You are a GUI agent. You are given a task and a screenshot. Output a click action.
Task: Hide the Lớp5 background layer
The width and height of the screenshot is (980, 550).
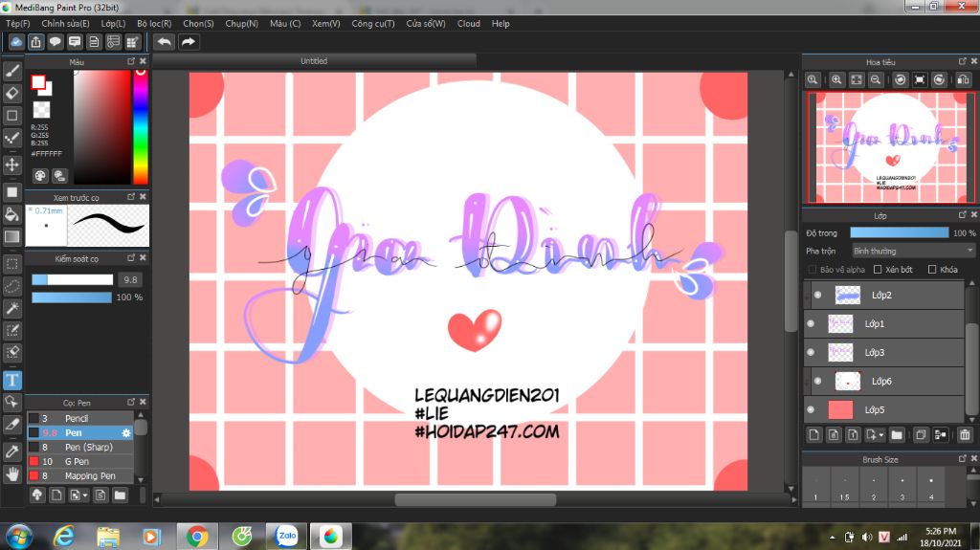click(x=811, y=410)
